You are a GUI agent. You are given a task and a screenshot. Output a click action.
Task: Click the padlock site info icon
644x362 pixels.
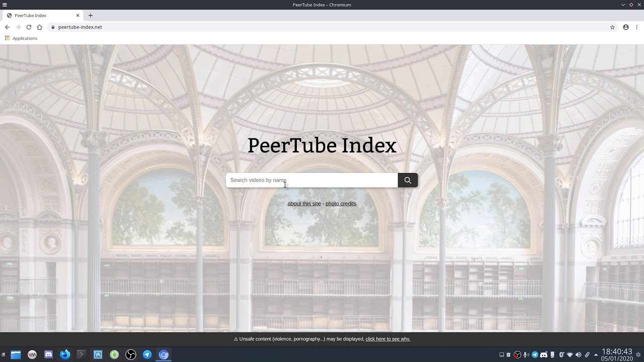(52, 27)
